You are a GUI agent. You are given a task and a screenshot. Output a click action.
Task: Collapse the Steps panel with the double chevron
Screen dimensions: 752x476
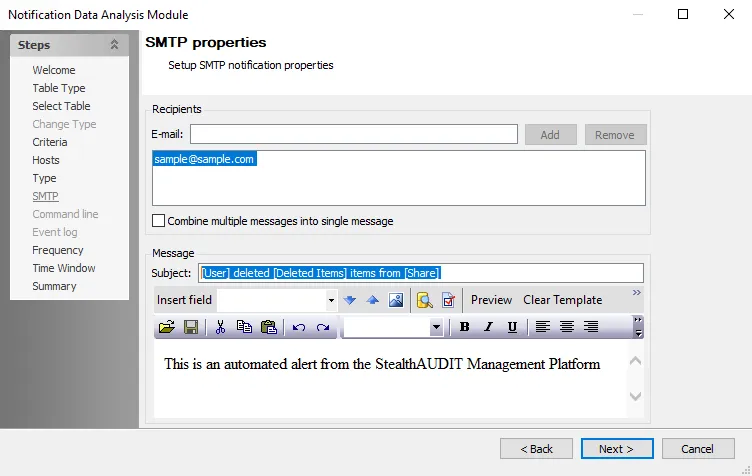coord(114,45)
